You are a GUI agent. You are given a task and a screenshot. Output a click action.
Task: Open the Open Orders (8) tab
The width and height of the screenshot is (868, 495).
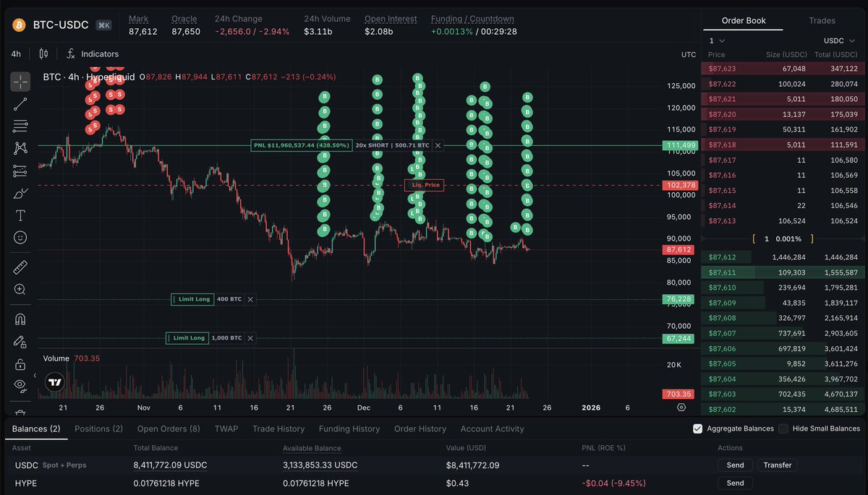click(169, 429)
